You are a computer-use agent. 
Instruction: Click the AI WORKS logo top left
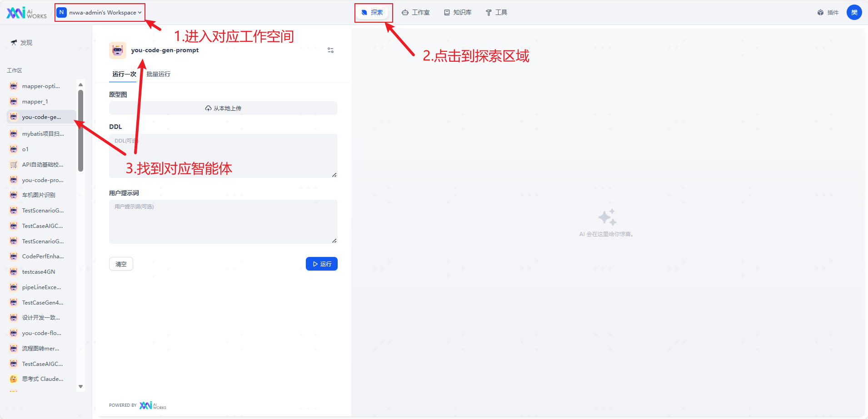click(25, 12)
